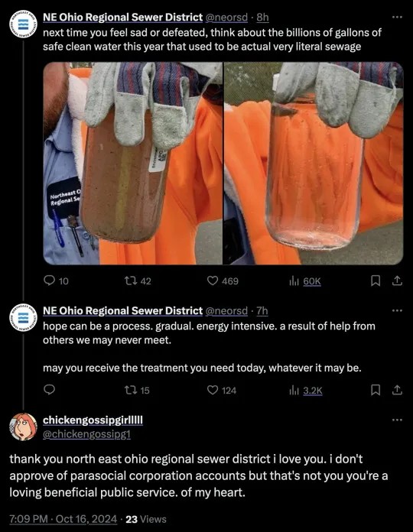The image size is (413, 532).
Task: Visit the chickengossipgirlllll profile name
Action: (93, 420)
